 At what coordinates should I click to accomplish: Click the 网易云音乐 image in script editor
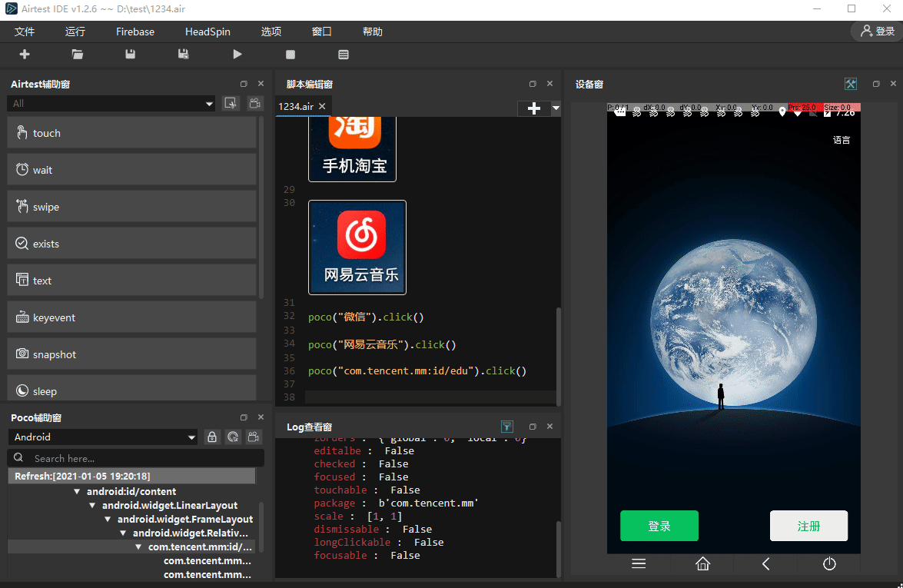pyautogui.click(x=357, y=247)
